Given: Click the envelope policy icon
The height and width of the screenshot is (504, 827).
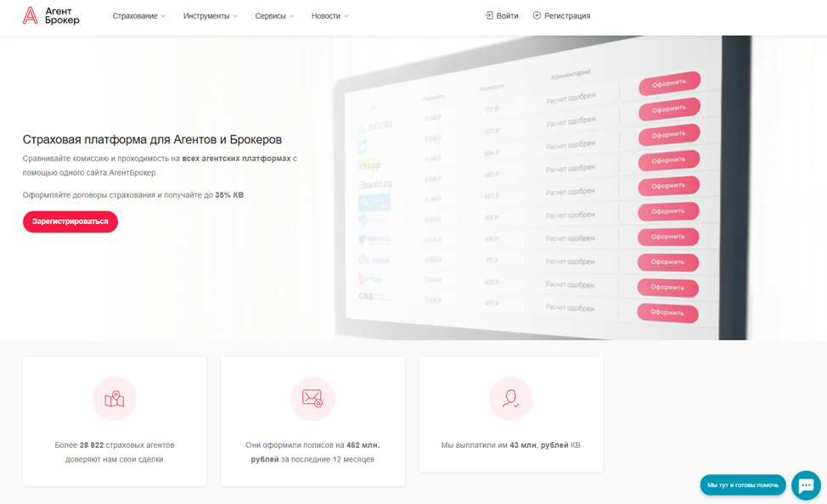Looking at the screenshot, I should point(312,399).
